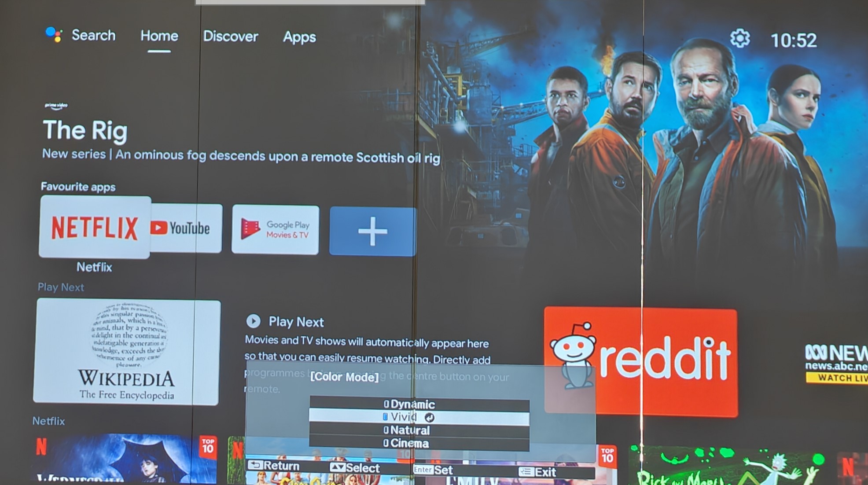Click the Play Next play icon

(254, 321)
